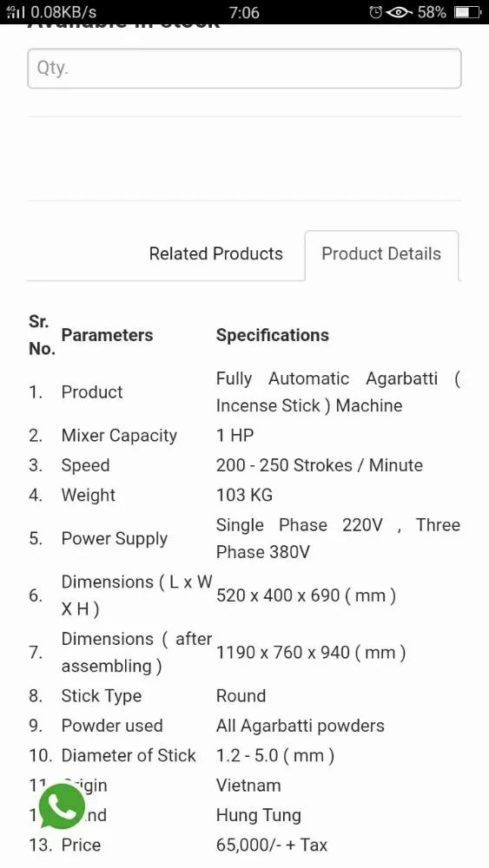Viewport: 489px width, 868px height.
Task: Tap the Hung Tung brand value
Action: click(x=259, y=815)
